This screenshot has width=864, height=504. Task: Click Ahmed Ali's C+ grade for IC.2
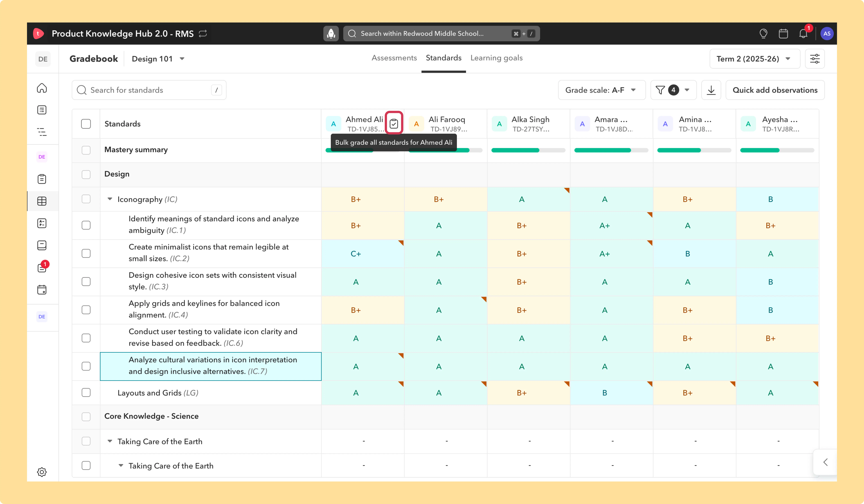(363, 253)
